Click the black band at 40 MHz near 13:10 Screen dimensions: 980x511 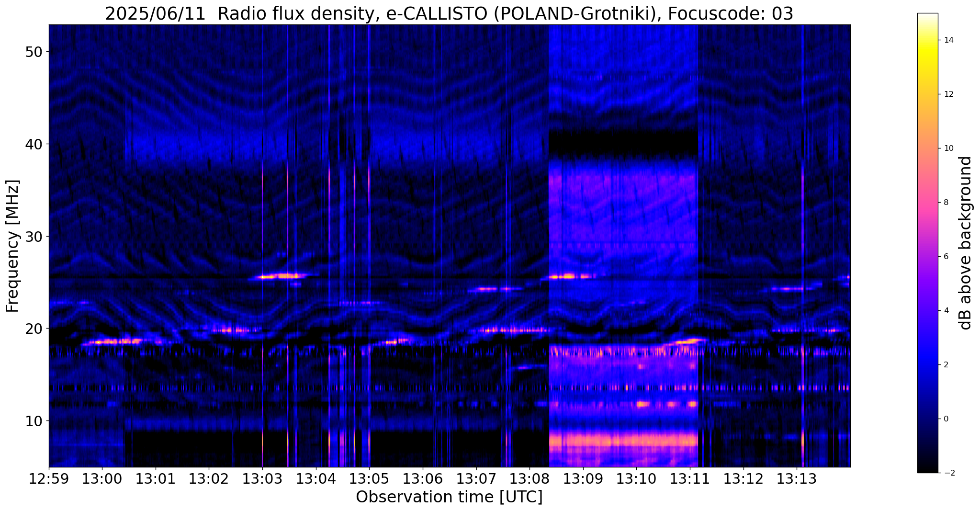click(x=623, y=143)
